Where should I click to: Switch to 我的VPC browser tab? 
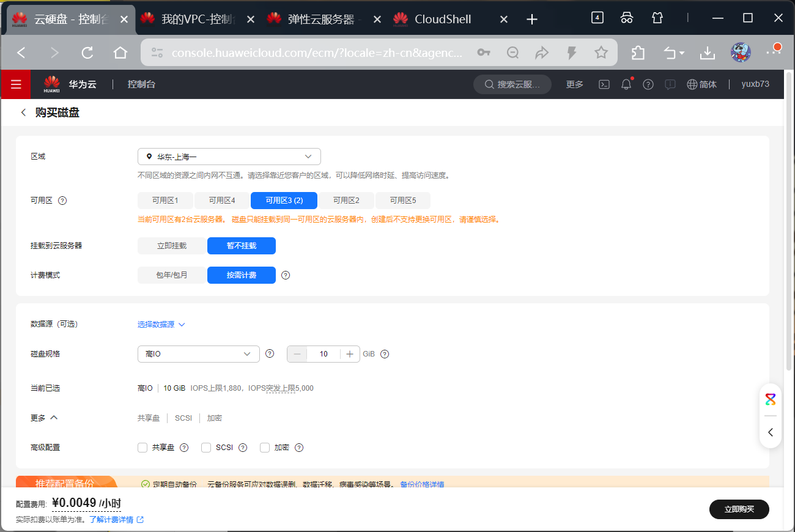[x=199, y=20]
